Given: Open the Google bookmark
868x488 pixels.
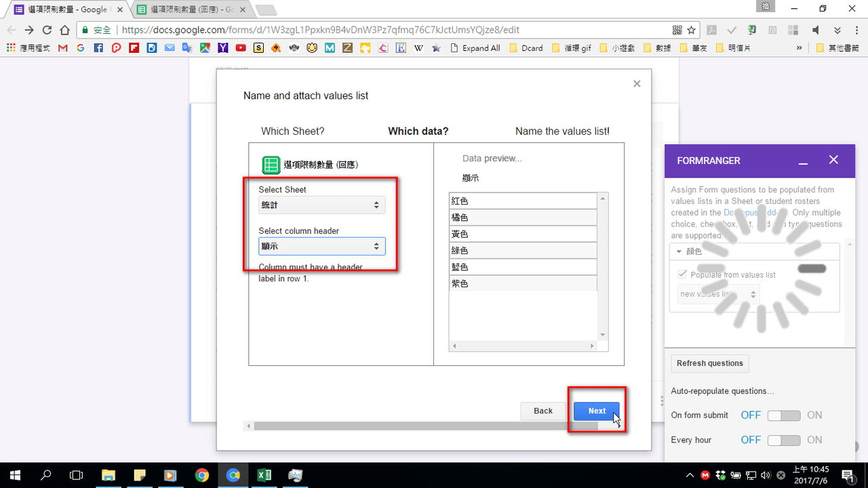Looking at the screenshot, I should click(x=81, y=48).
